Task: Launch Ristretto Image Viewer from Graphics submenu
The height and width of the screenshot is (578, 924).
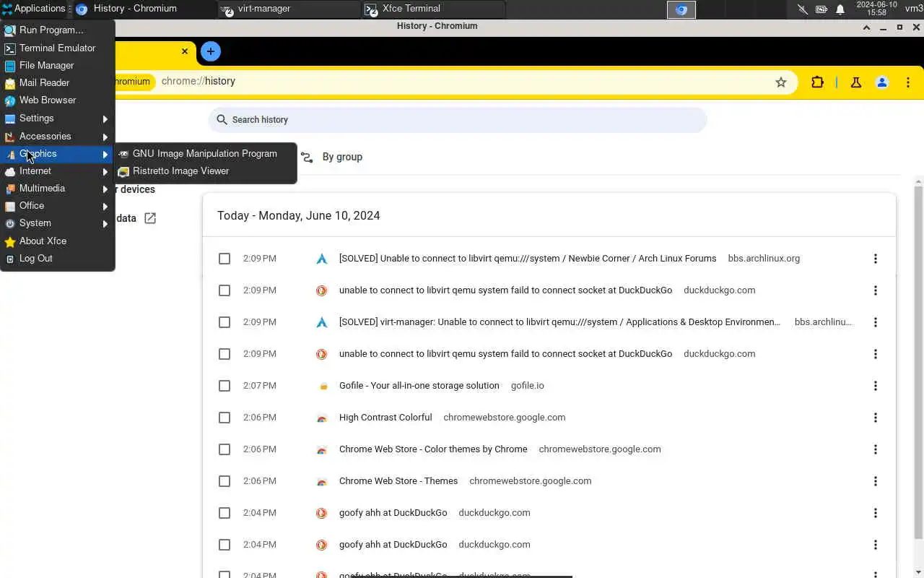Action: (205, 171)
